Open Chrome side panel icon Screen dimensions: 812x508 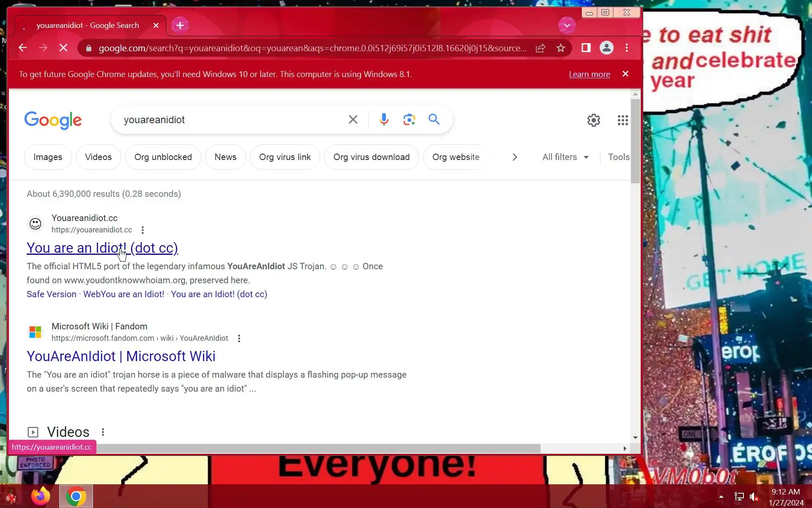(586, 48)
